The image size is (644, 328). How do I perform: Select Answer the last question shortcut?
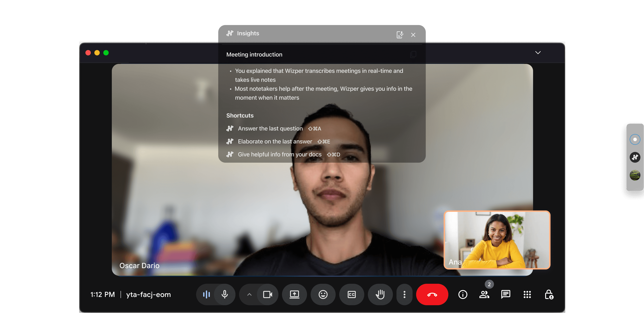click(270, 128)
